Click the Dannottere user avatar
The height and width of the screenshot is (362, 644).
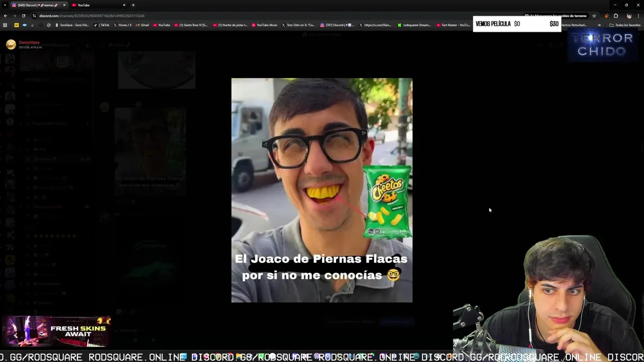click(x=11, y=44)
